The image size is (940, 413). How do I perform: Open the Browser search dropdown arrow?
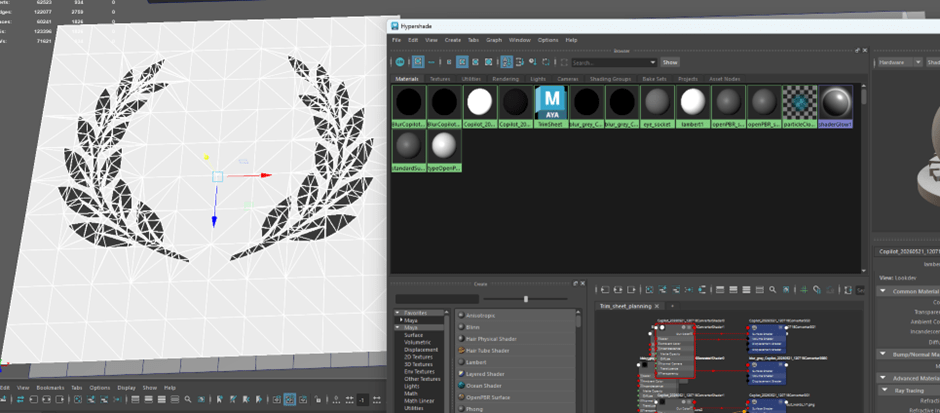point(653,62)
